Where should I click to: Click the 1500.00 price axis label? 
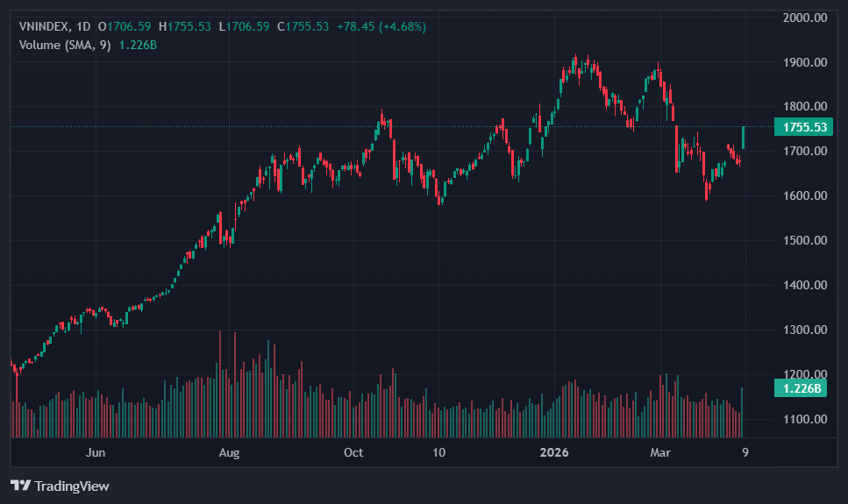(807, 240)
